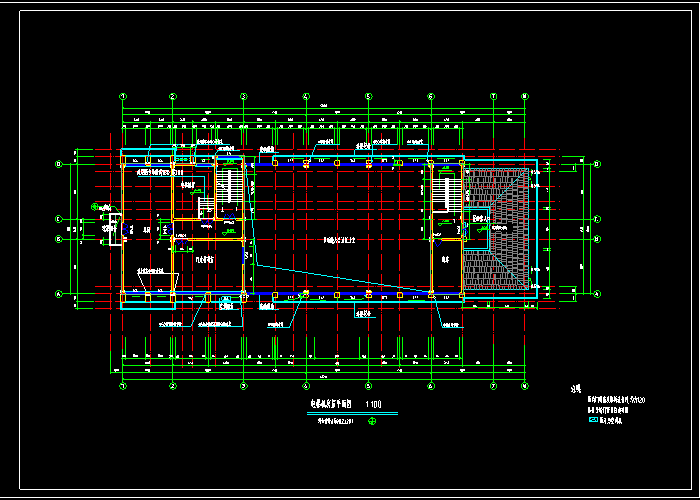Click axis bubble C on the right side
Viewport: 700px width, 500px height.
coord(596,219)
